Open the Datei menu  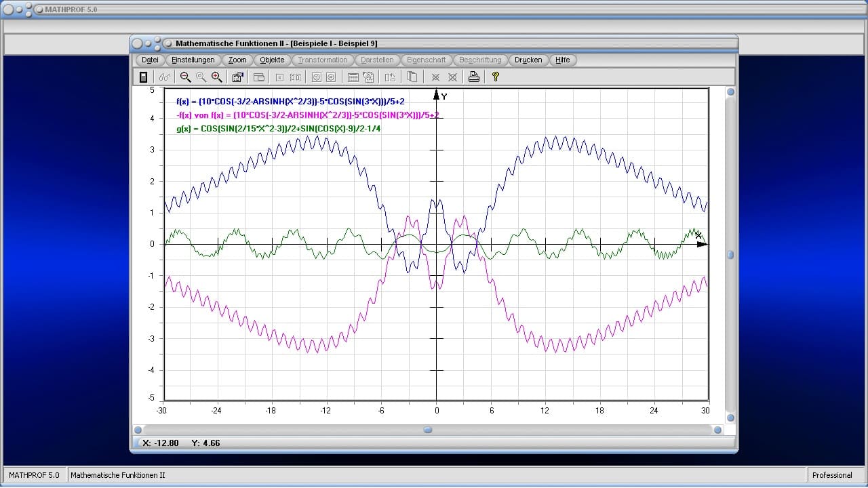150,60
